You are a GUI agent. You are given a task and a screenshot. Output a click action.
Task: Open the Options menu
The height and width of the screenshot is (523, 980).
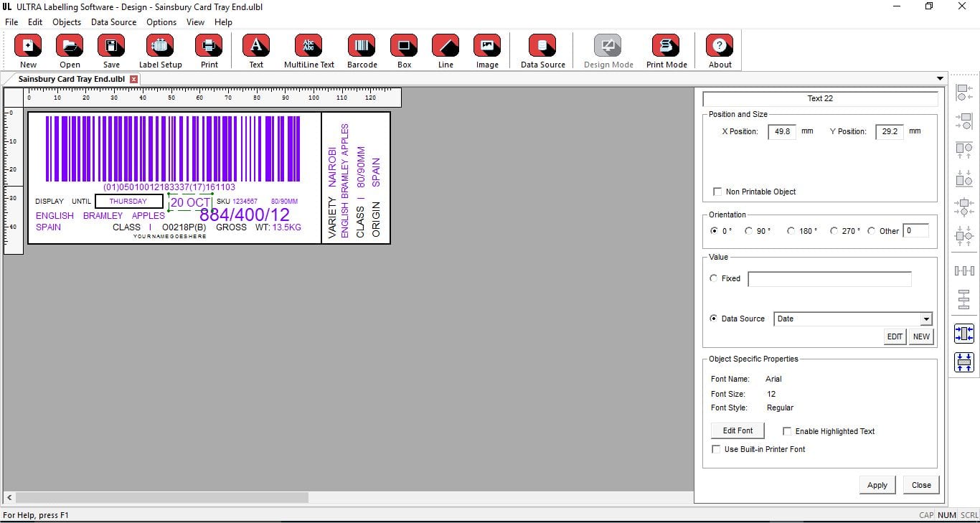(161, 22)
